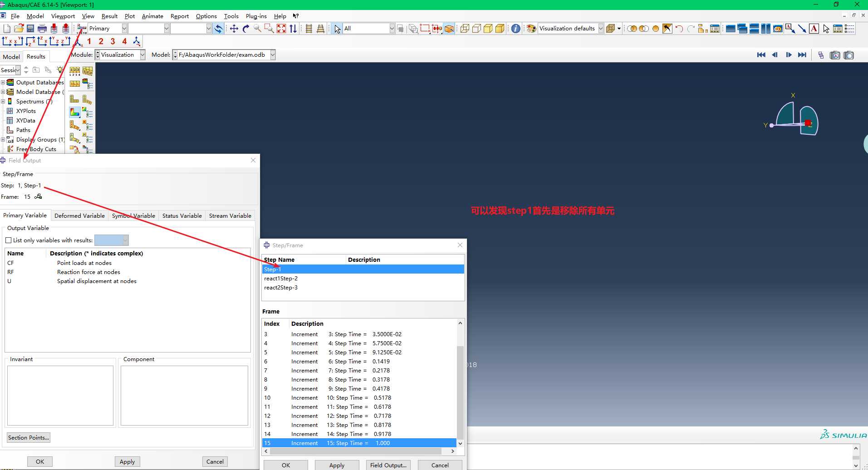Click Cancel in Field Output dialog
Image resolution: width=868 pixels, height=470 pixels.
coord(215,461)
